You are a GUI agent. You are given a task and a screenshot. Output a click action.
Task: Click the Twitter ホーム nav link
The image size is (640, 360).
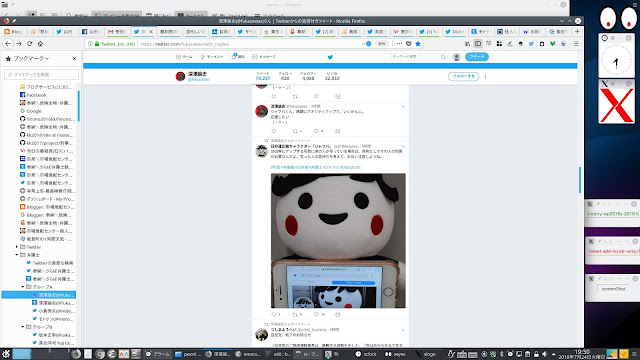[x=184, y=57]
